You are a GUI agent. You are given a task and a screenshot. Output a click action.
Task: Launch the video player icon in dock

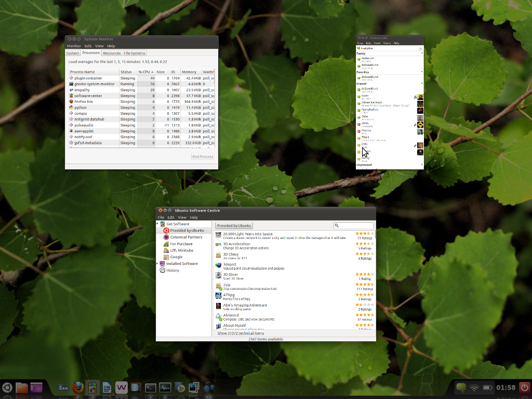180,388
